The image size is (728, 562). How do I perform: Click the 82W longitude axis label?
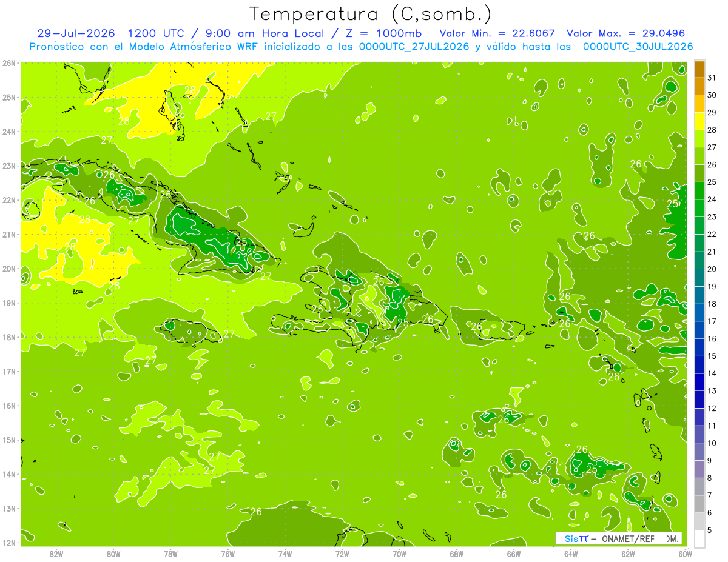click(x=56, y=554)
